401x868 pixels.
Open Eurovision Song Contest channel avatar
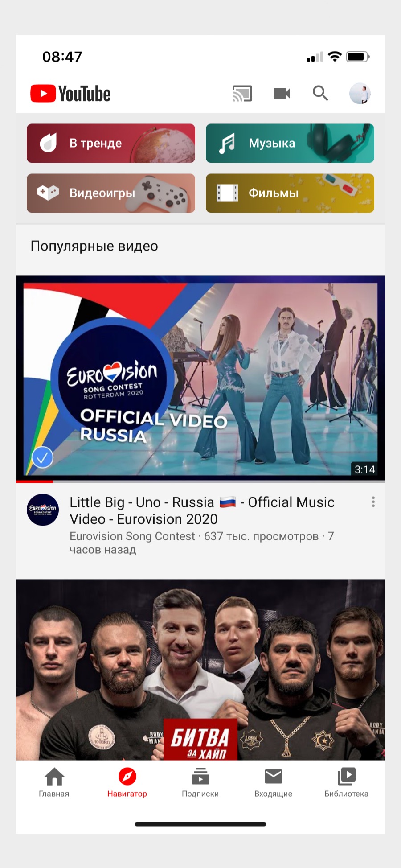coord(43,510)
